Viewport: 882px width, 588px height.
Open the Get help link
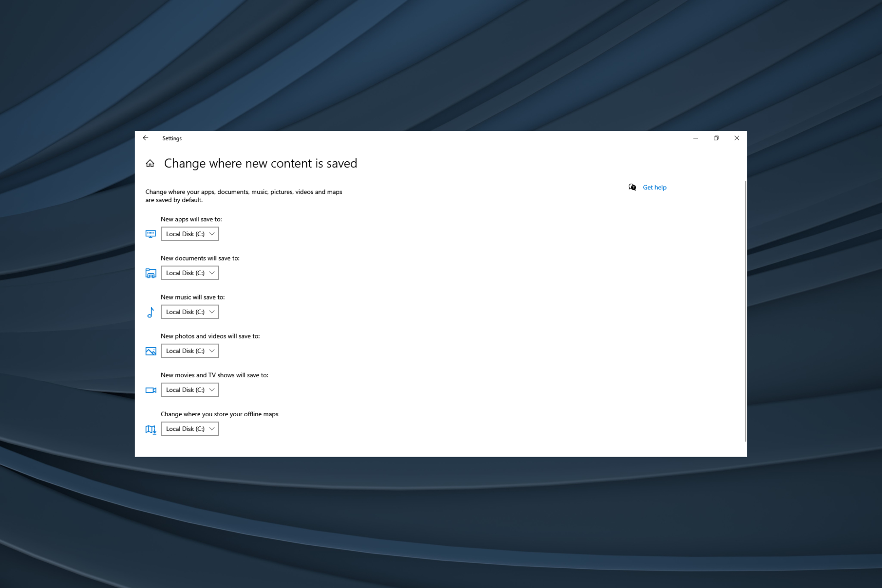tap(655, 187)
